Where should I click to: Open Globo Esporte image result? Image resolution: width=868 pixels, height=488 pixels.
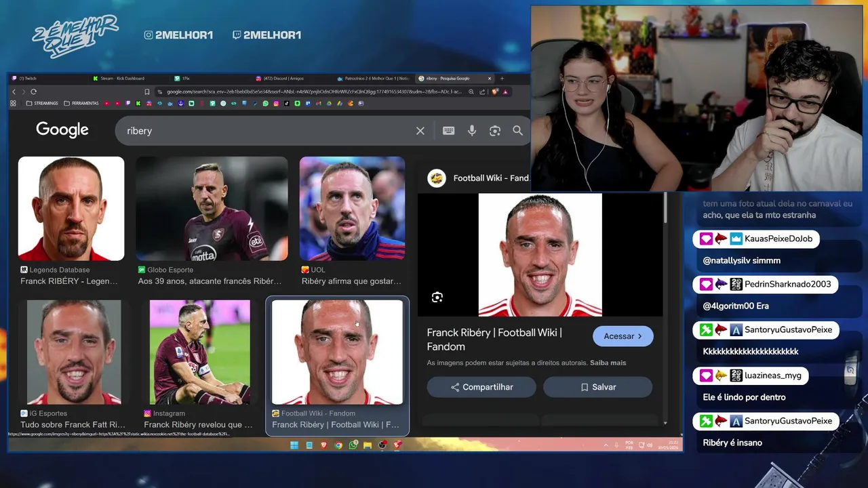pyautogui.click(x=212, y=209)
